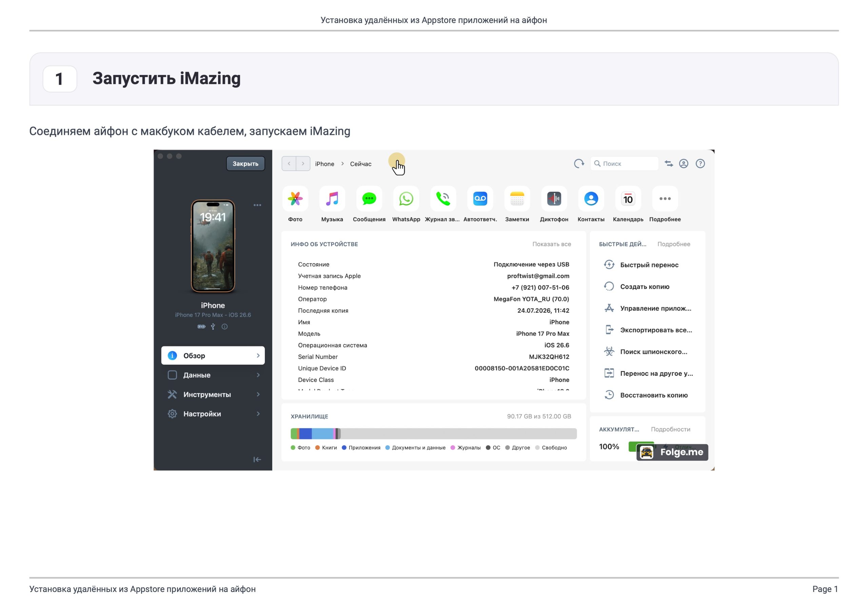The width and height of the screenshot is (868, 613).
Task: Click Поиск шпионского quick action
Action: point(646,352)
